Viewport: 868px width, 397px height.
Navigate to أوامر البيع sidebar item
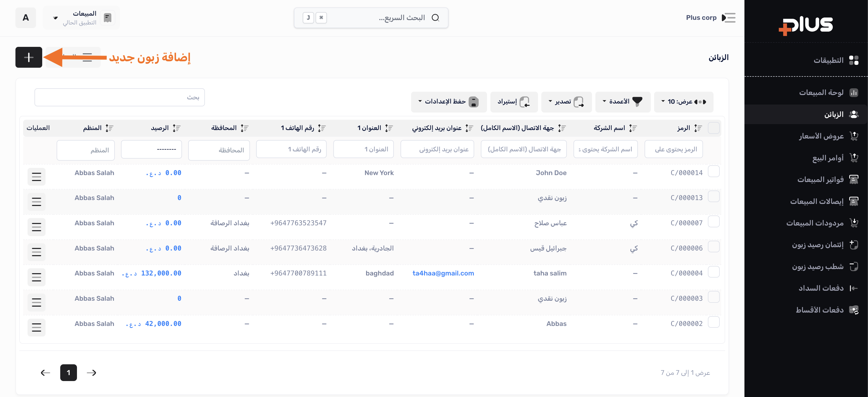point(828,158)
